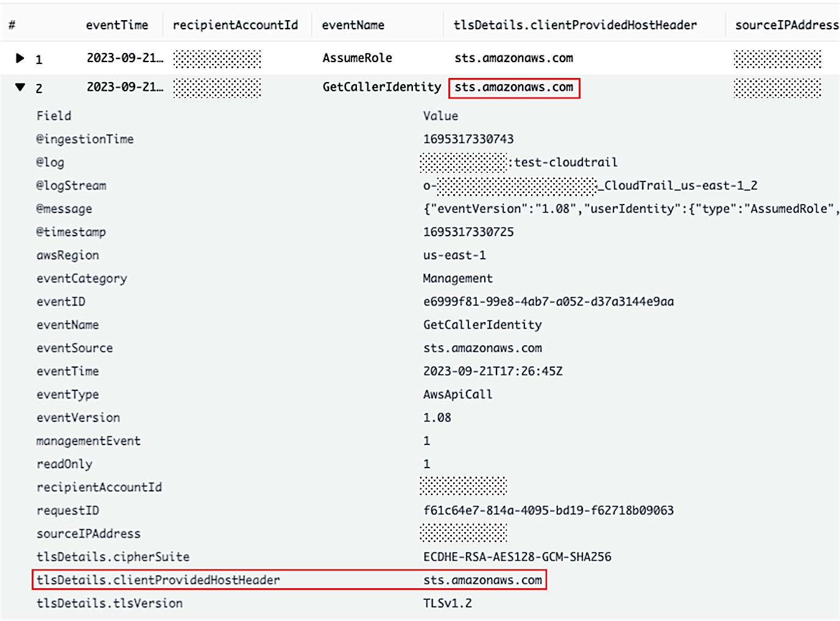Click the @logStream value for CloudTrail_us-east-1_2

click(590, 185)
